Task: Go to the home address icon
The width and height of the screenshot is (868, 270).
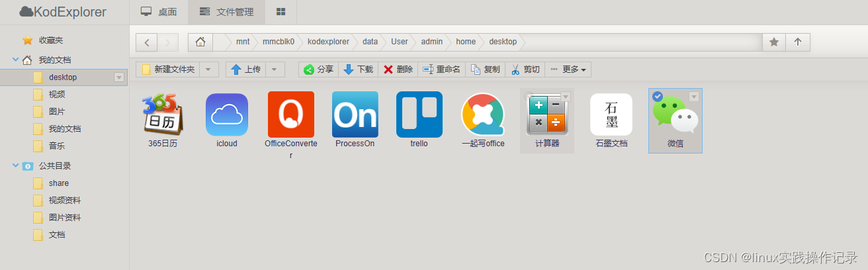Action: (200, 42)
